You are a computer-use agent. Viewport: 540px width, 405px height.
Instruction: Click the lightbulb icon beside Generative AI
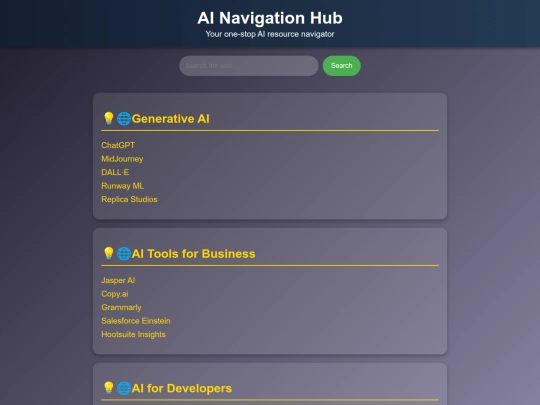pos(108,118)
